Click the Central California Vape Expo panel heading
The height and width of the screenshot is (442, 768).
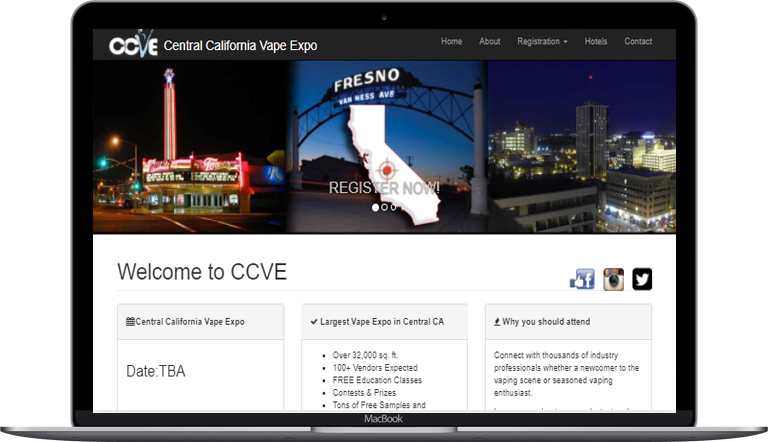[x=190, y=321]
